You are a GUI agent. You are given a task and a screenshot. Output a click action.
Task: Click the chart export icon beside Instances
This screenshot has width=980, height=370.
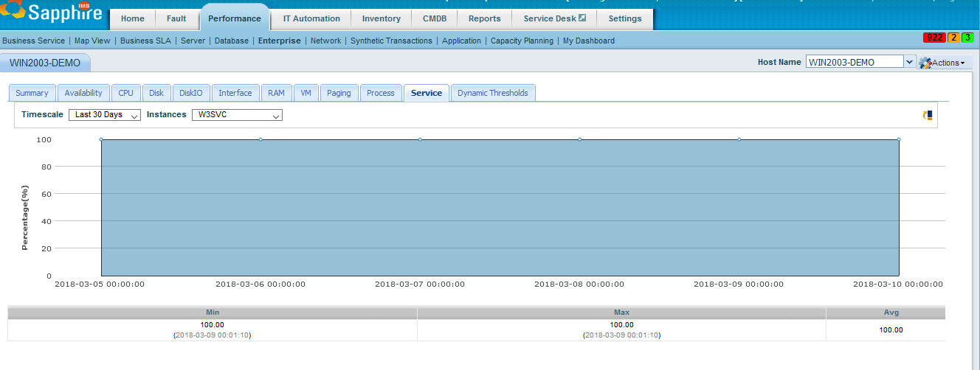(x=928, y=115)
